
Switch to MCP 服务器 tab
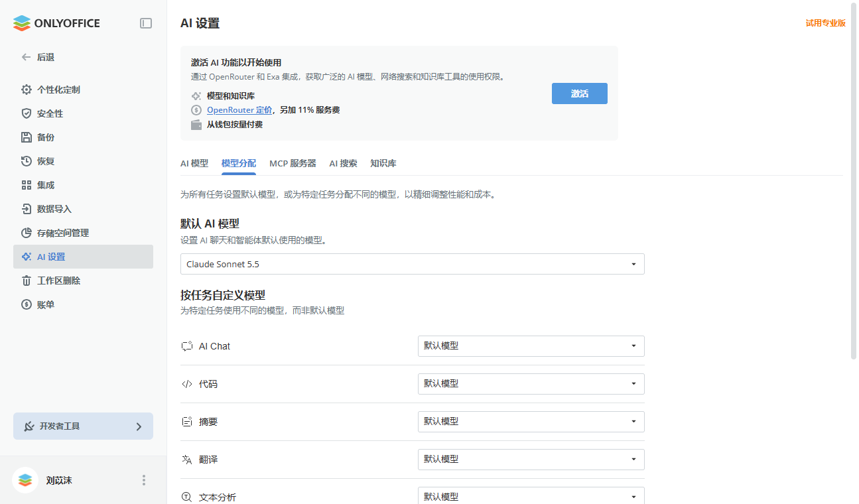pyautogui.click(x=293, y=163)
